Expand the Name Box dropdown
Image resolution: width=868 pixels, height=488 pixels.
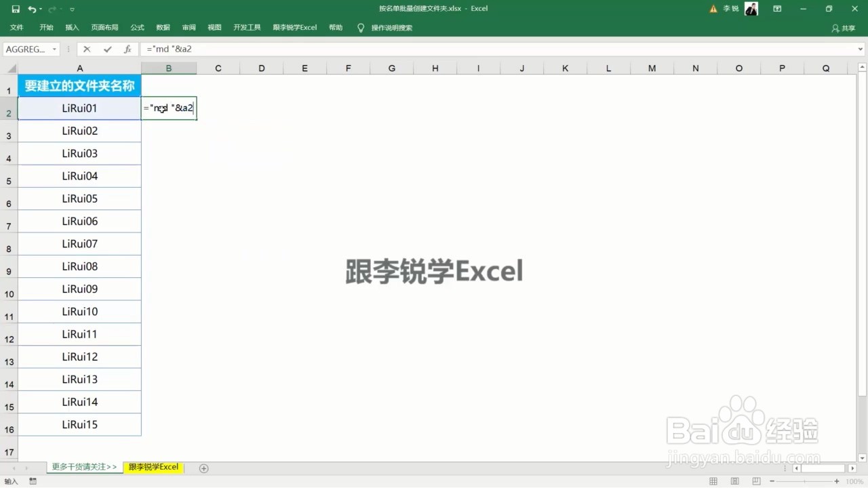click(54, 49)
